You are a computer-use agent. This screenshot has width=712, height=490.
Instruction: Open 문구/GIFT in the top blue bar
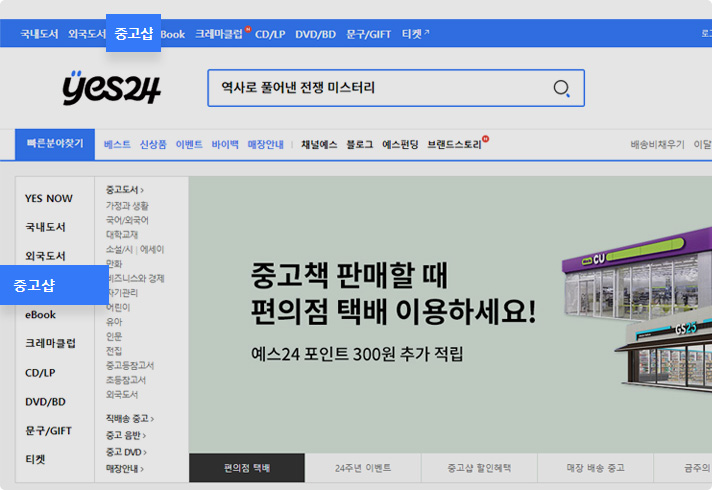point(368,34)
